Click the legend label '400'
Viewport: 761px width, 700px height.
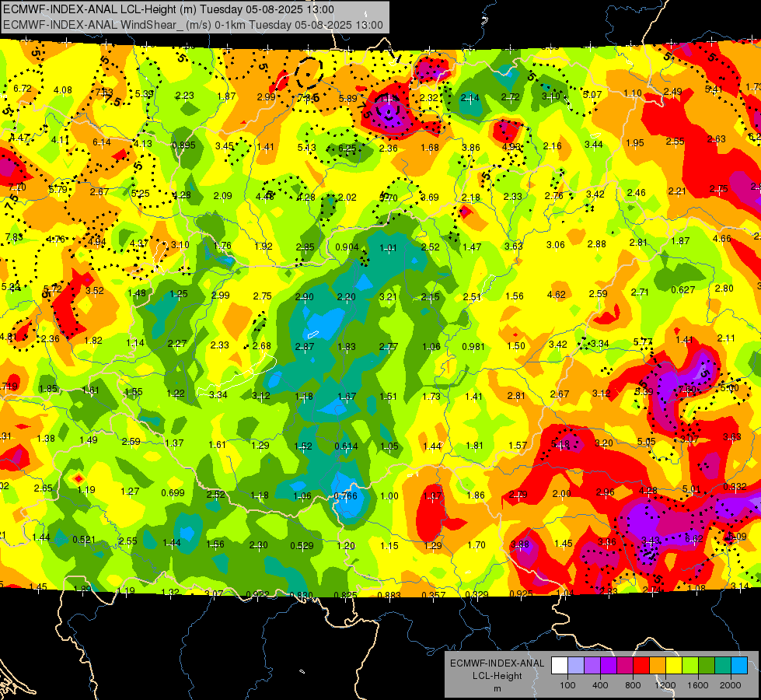tap(600, 685)
